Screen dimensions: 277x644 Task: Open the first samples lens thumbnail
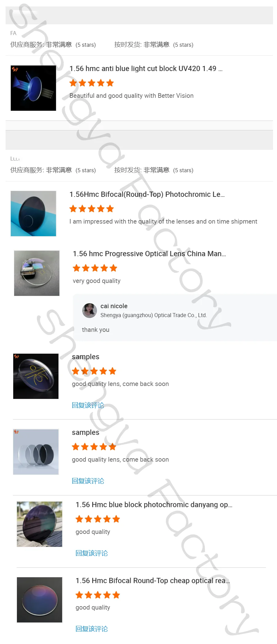(x=36, y=376)
